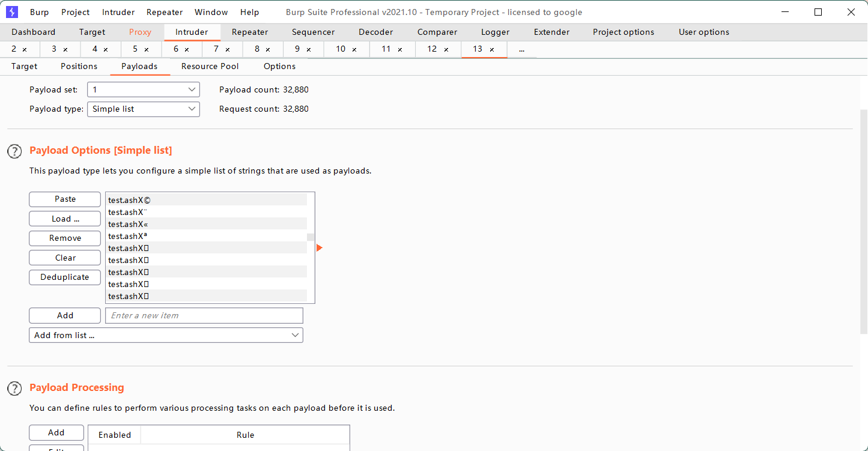Click Add button next to new item field
Screen dimensions: 868x451
(x=65, y=315)
